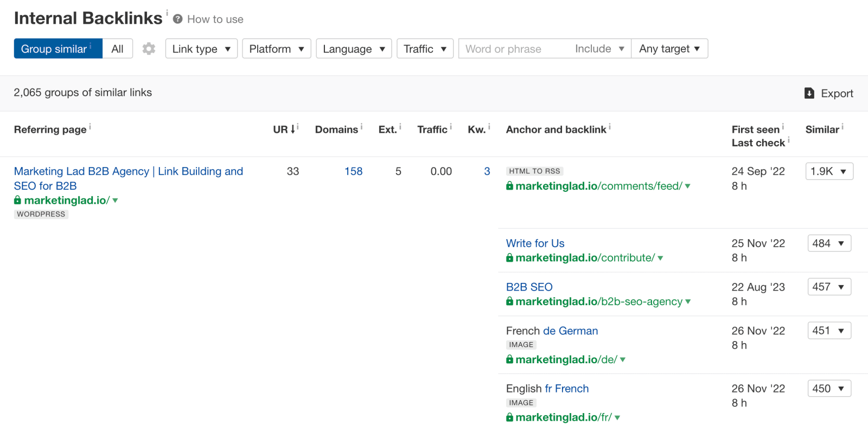Click info icon next to Similar column header
The image size is (868, 431).
pyautogui.click(x=843, y=126)
